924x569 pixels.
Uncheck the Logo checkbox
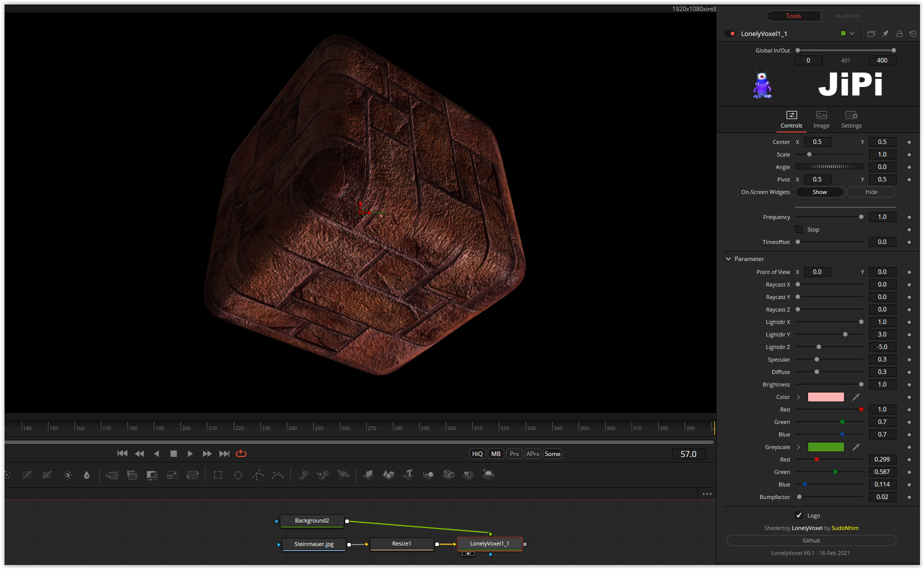tap(799, 515)
